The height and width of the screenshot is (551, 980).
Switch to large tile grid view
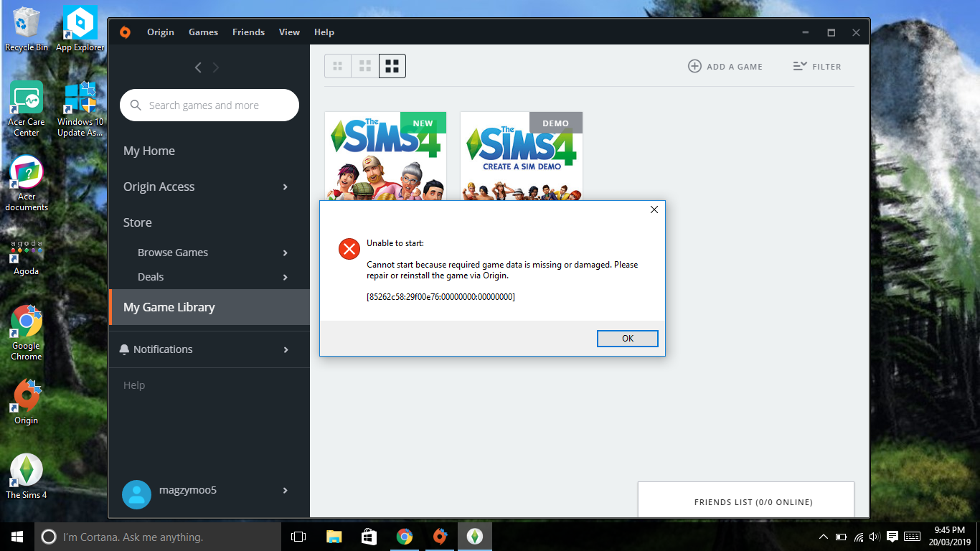point(392,66)
